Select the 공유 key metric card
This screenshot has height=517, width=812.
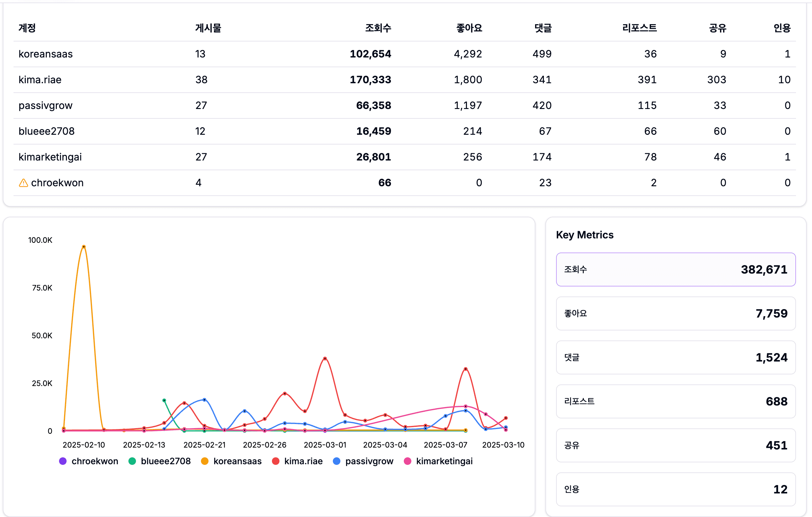click(x=676, y=445)
